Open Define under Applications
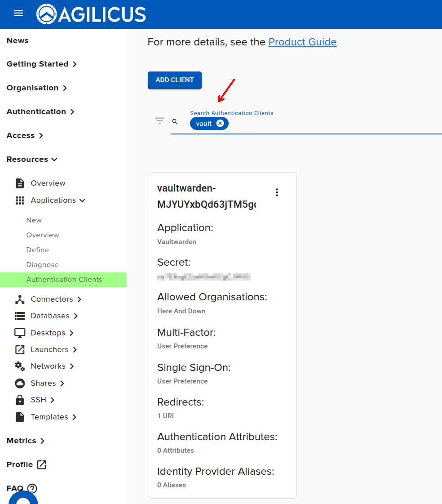Viewport: 442px width, 504px height. click(x=38, y=250)
